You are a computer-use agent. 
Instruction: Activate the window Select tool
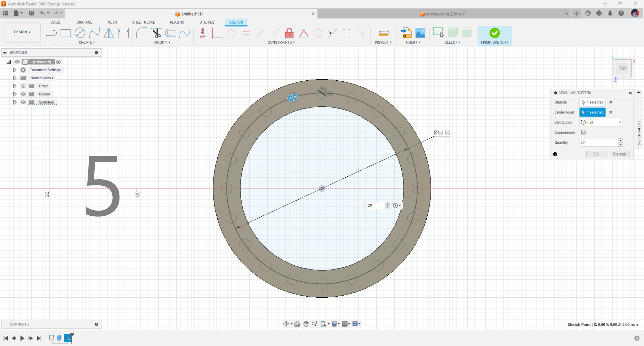click(x=438, y=33)
